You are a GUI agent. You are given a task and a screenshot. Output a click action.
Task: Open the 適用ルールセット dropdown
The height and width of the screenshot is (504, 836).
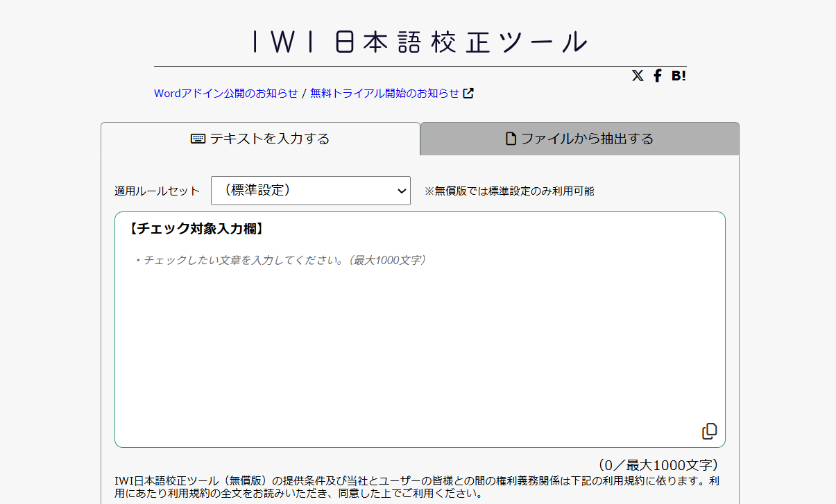[311, 191]
